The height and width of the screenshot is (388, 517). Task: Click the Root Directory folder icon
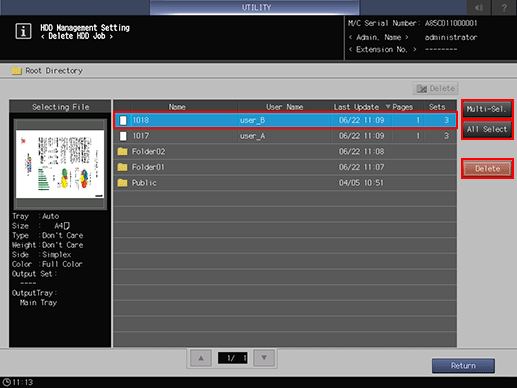click(16, 71)
